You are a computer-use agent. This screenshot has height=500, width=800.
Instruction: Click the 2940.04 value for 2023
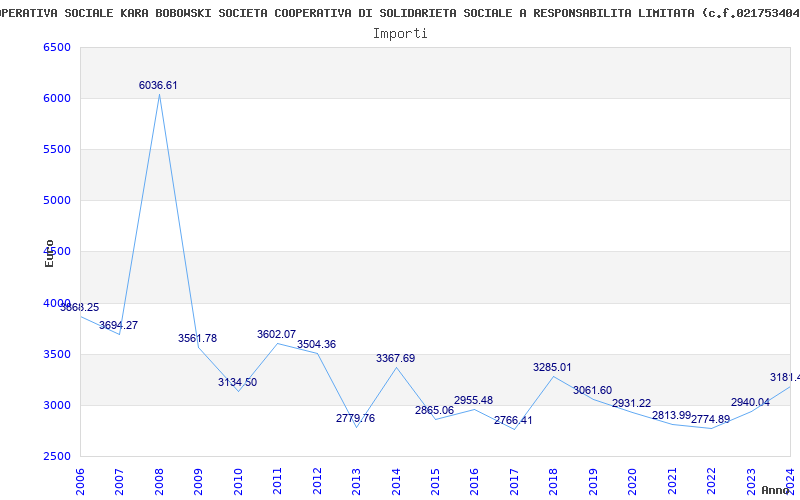point(750,402)
